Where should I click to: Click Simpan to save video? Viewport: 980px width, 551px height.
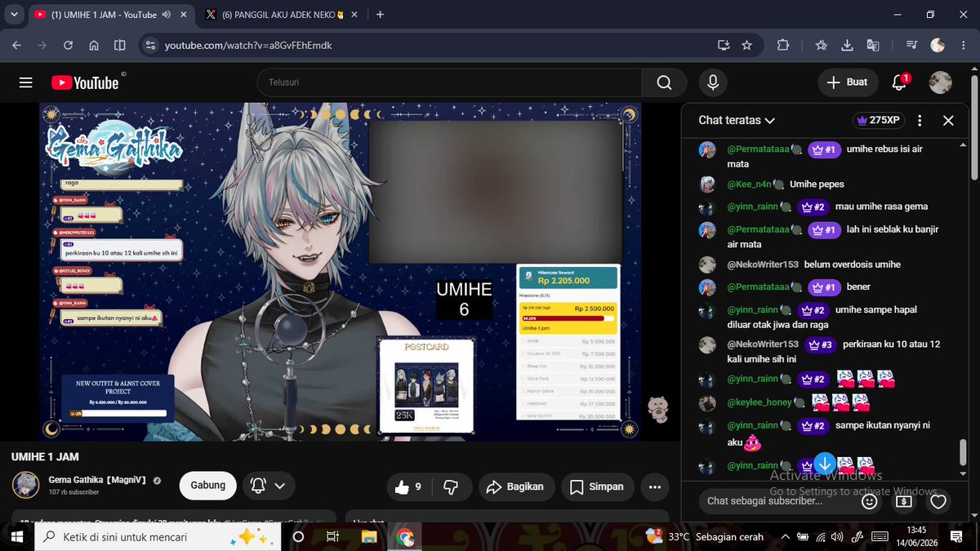click(597, 487)
